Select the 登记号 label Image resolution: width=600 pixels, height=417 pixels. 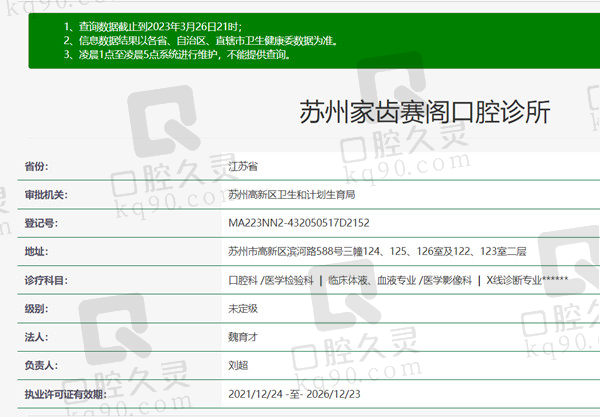pyautogui.click(x=41, y=223)
